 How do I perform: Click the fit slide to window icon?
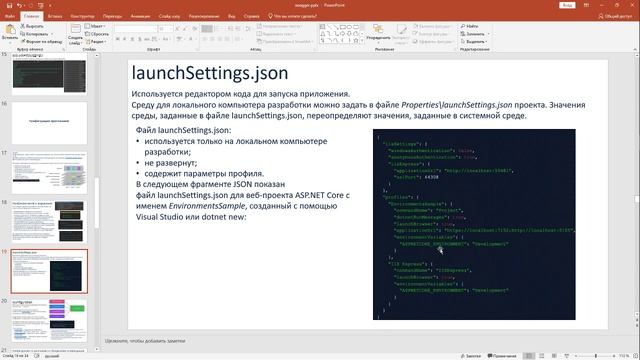pos(636,356)
